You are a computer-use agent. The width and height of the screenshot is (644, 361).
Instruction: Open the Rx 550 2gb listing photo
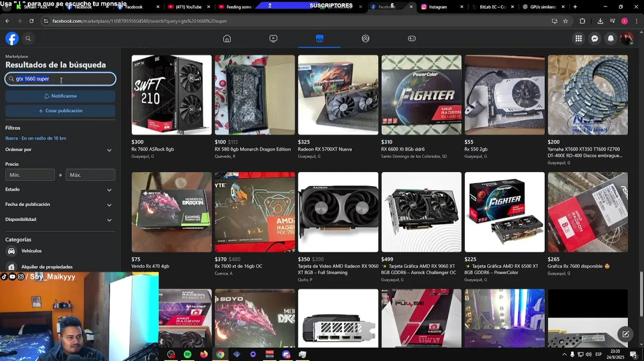coord(504,95)
